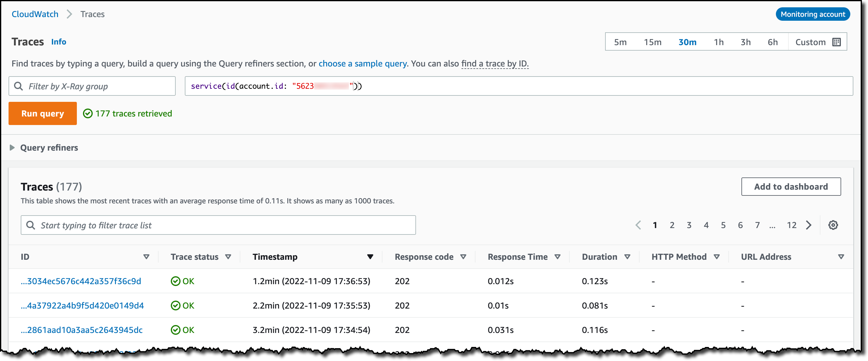
Task: Select the 5m time range
Action: 620,42
